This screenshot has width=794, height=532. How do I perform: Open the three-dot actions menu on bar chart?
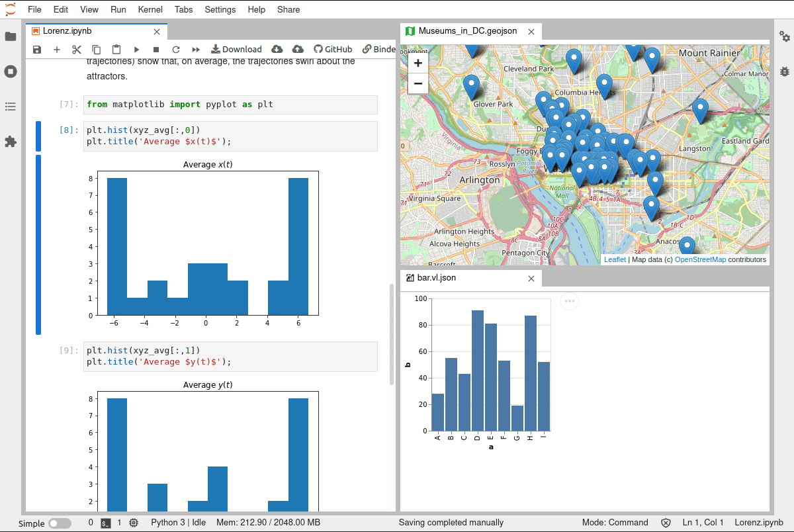point(570,302)
